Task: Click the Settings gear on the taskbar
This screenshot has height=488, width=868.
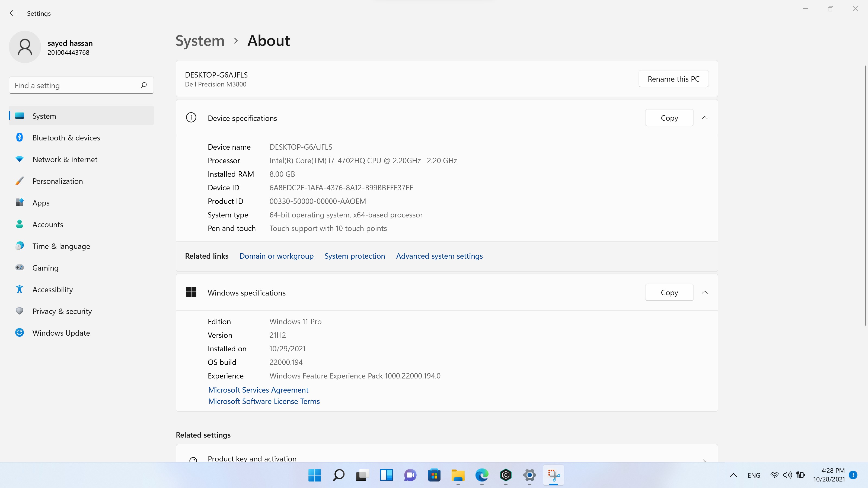Action: (x=530, y=475)
